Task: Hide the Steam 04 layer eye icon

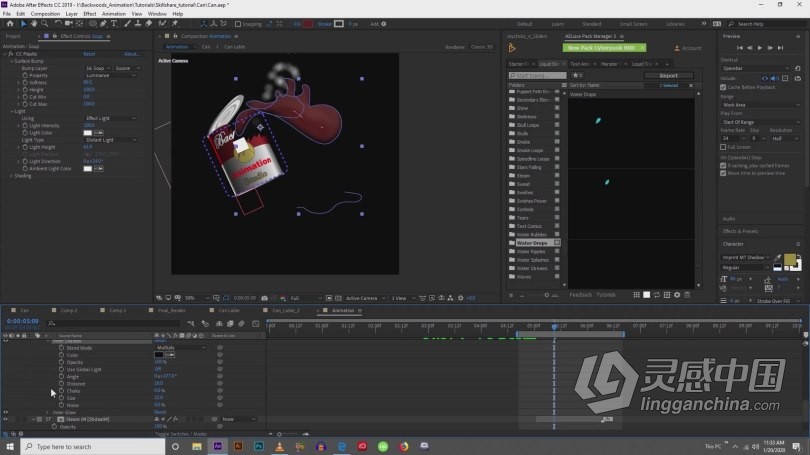Action: pyautogui.click(x=6, y=419)
